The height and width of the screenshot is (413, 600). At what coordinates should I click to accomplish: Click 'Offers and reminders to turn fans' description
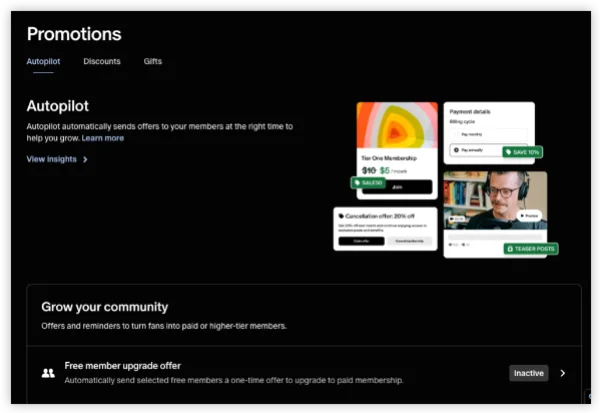tap(164, 326)
